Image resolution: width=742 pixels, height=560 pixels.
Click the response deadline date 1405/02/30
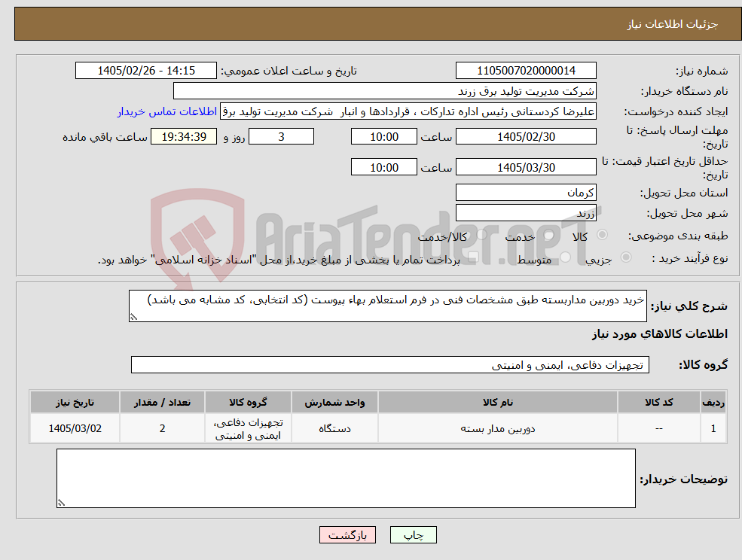coord(526,137)
